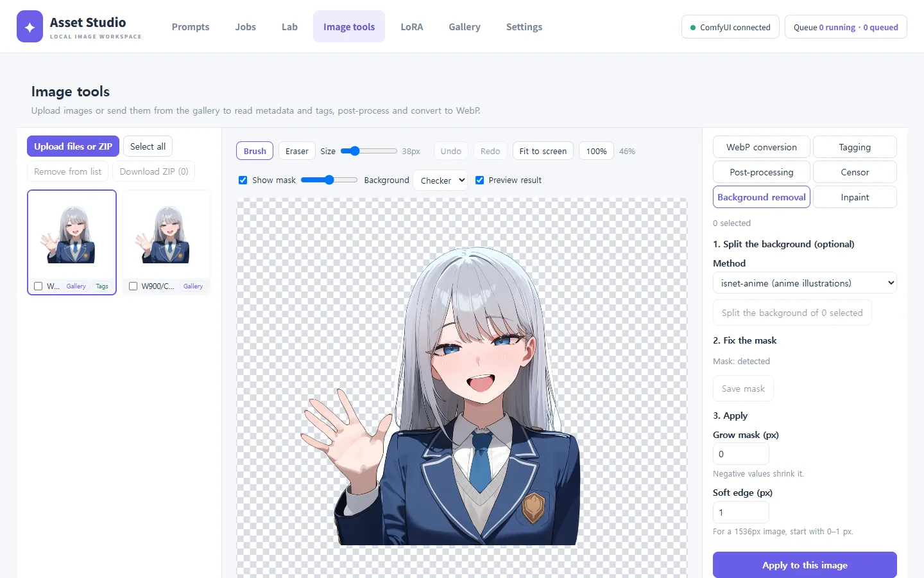Click Apply to this image button
Image resolution: width=924 pixels, height=578 pixels.
point(805,565)
